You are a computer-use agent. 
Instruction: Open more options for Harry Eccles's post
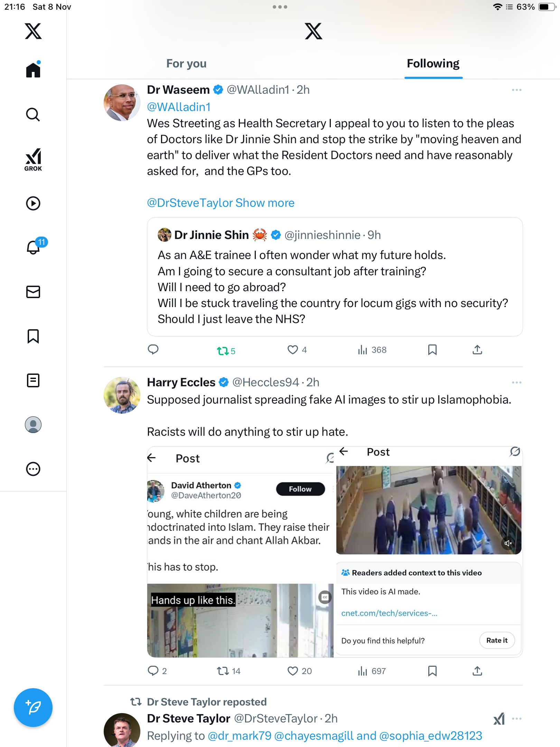click(x=516, y=382)
